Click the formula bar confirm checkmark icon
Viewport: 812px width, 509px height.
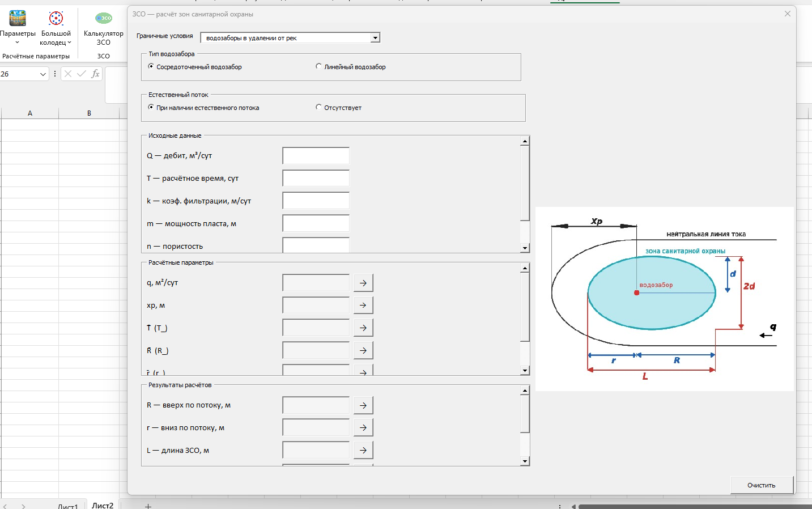(82, 74)
